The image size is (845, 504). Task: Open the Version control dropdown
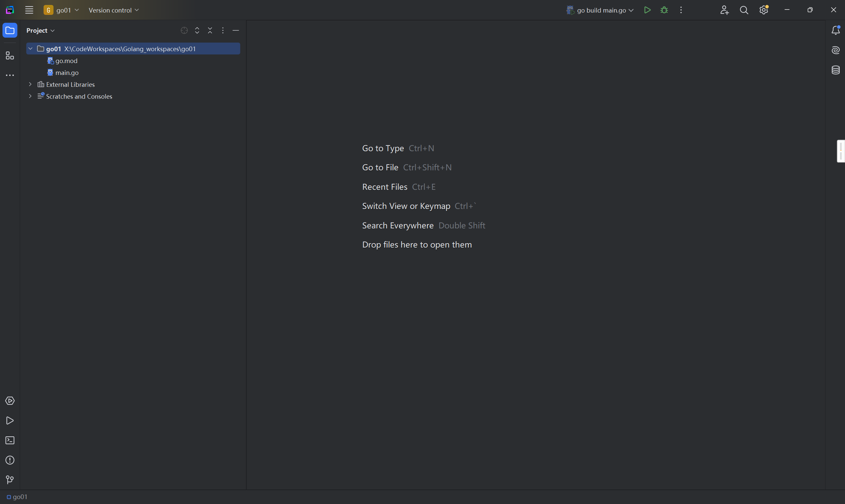point(114,10)
